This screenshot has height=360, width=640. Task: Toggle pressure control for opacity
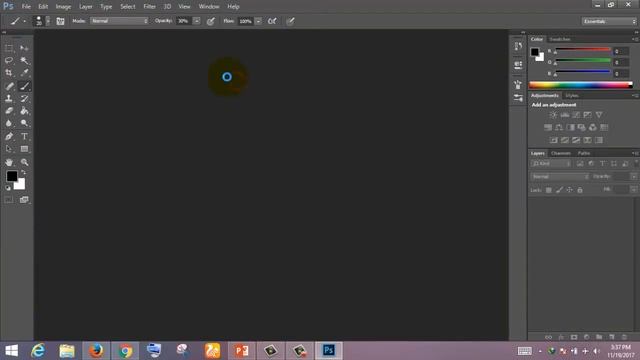(x=211, y=21)
